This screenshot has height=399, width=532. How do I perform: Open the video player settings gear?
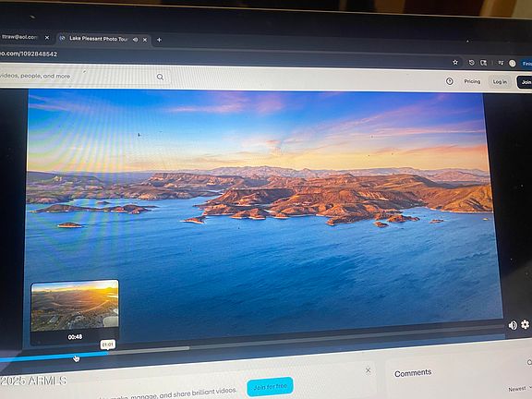[x=525, y=324]
